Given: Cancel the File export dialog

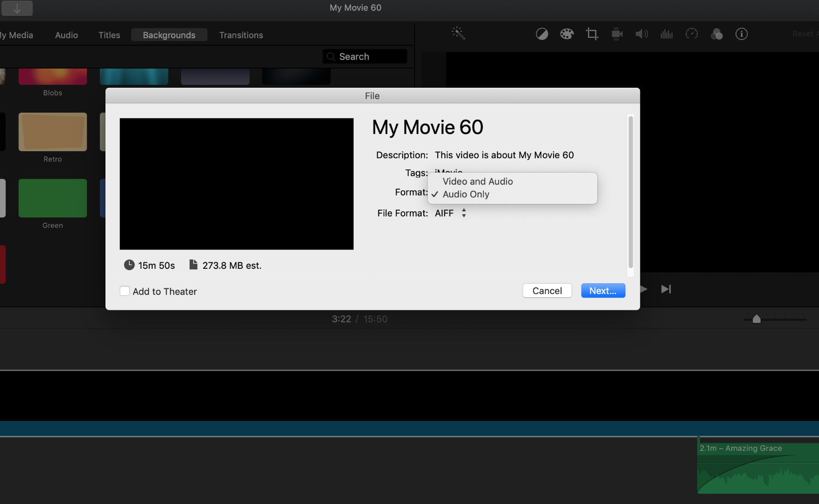Looking at the screenshot, I should pyautogui.click(x=547, y=291).
